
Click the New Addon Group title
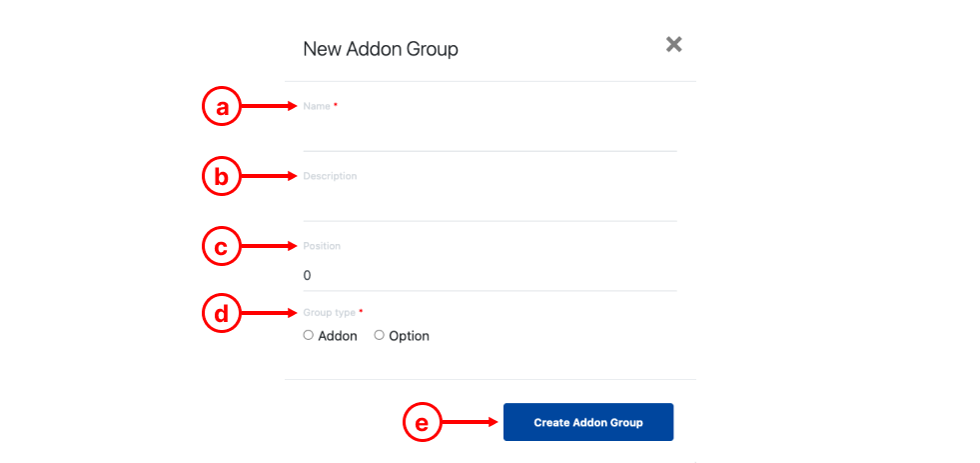[381, 49]
